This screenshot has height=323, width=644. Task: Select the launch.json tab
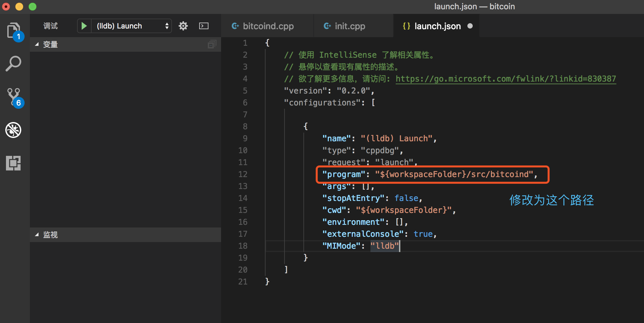point(437,26)
